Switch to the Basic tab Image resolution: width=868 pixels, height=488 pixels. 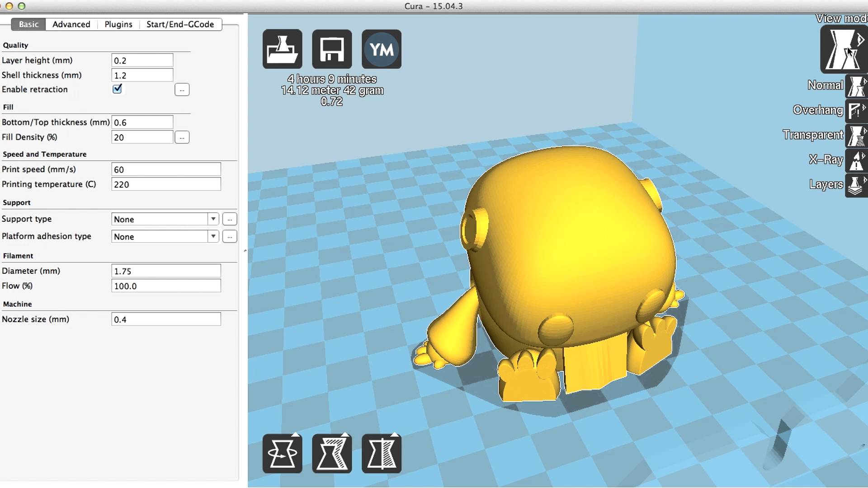[x=28, y=24]
